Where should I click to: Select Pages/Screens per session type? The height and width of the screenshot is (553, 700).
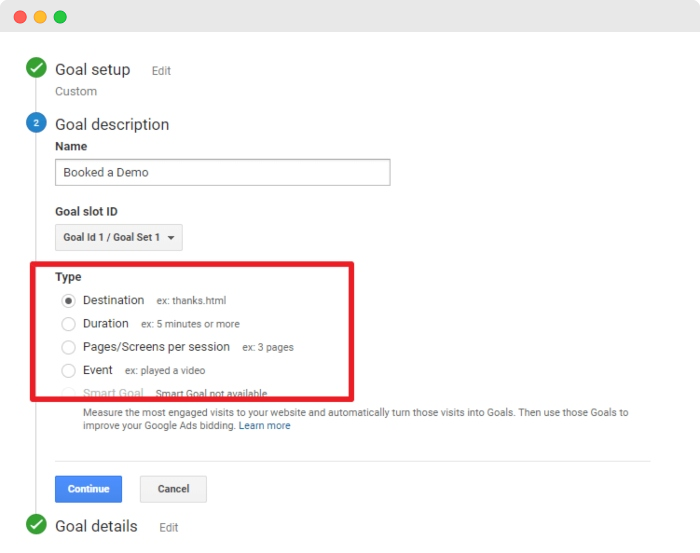tap(68, 347)
